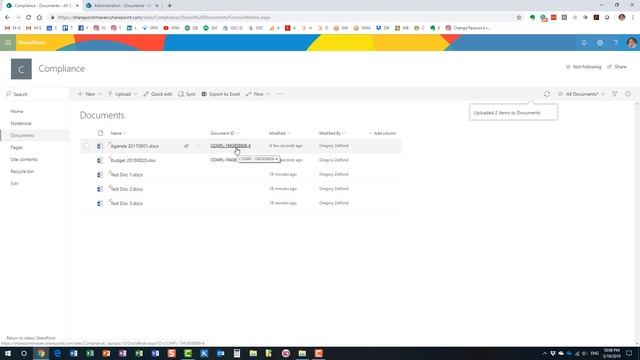This screenshot has height=360, width=640.
Task: Click the Compliance site logo tile
Action: (21, 69)
